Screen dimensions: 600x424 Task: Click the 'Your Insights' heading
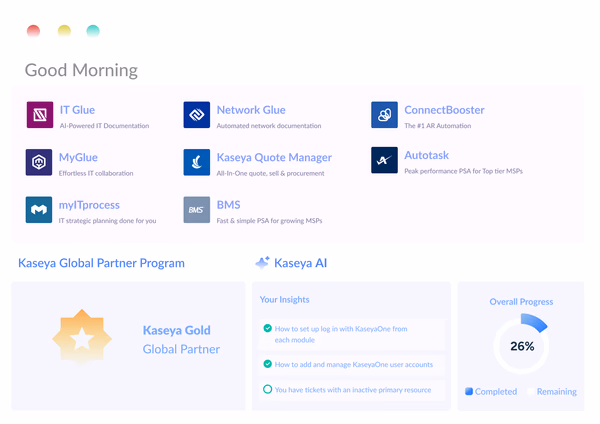pyautogui.click(x=284, y=299)
